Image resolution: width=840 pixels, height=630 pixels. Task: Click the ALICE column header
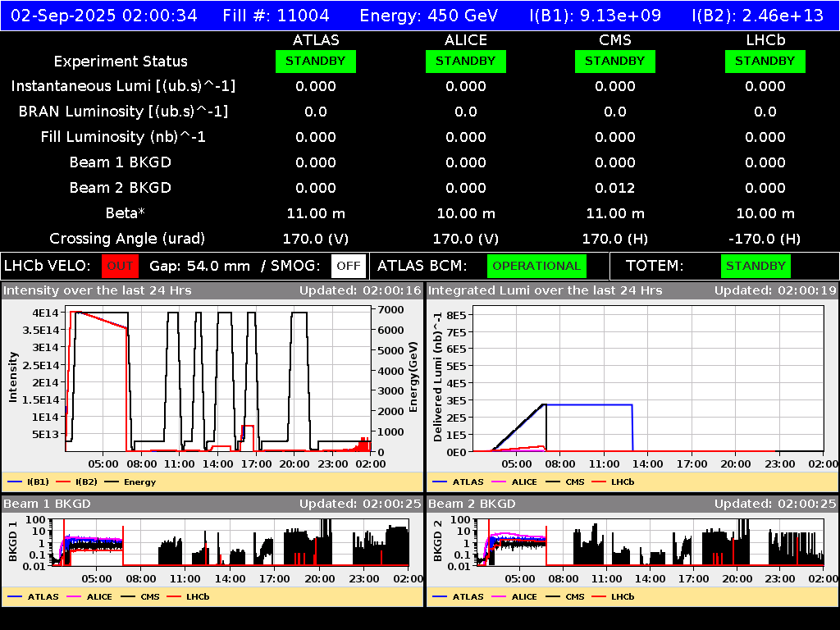[466, 40]
